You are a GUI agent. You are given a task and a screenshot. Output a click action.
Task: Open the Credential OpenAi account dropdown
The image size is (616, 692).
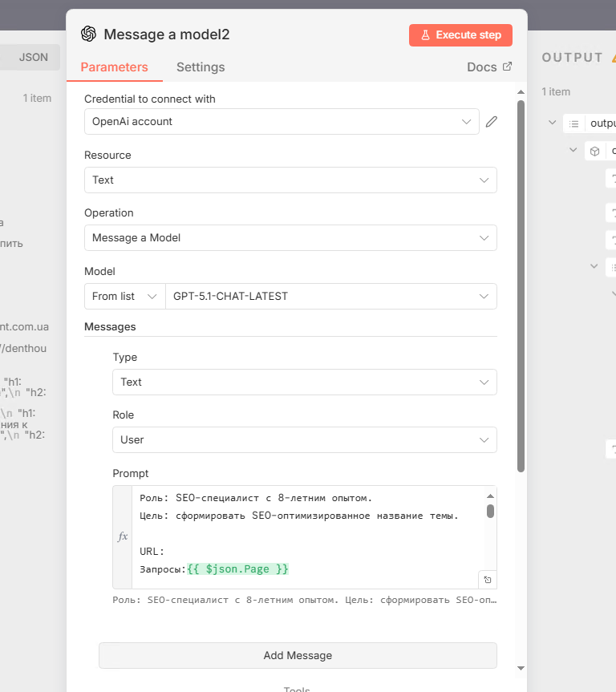coord(282,121)
